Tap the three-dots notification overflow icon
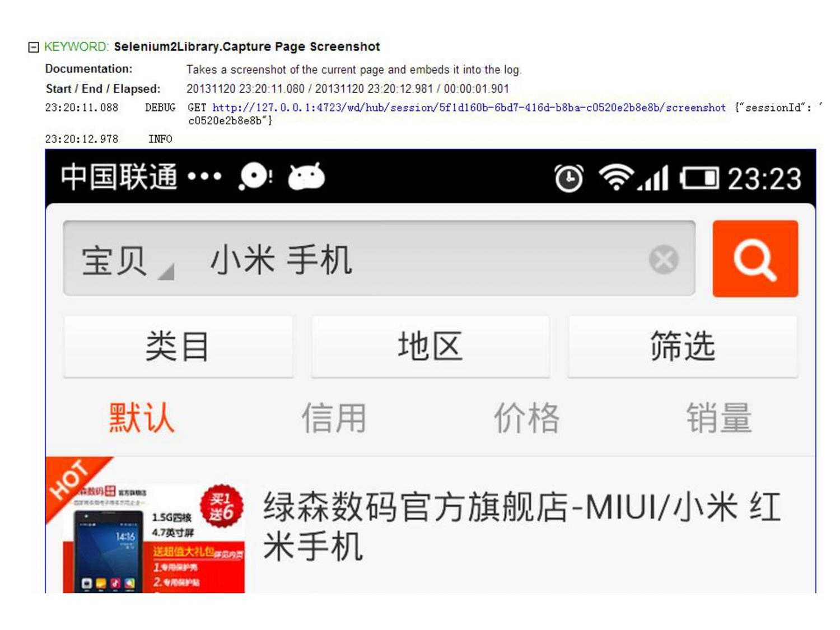The height and width of the screenshot is (630, 840). pyautogui.click(x=204, y=177)
